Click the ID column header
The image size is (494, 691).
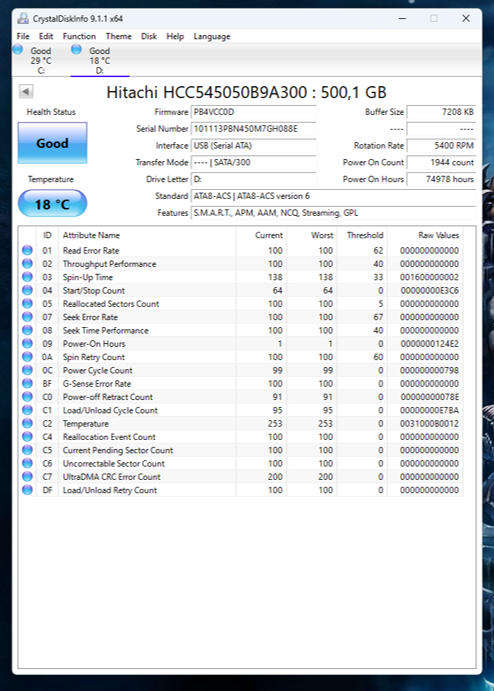pyautogui.click(x=47, y=235)
